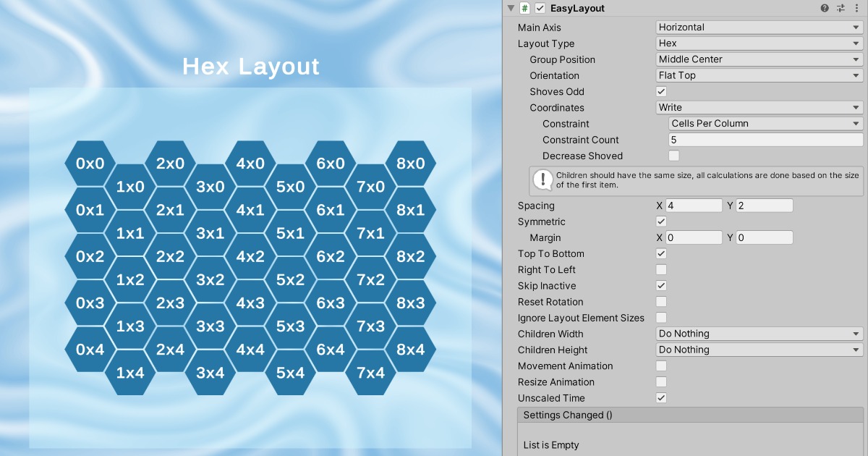868x456 pixels.
Task: Collapse the EasyLayout component with disclosure triangle
Action: pos(511,8)
